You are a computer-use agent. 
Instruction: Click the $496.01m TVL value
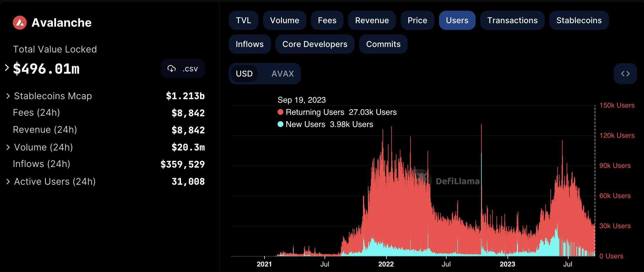tap(46, 69)
